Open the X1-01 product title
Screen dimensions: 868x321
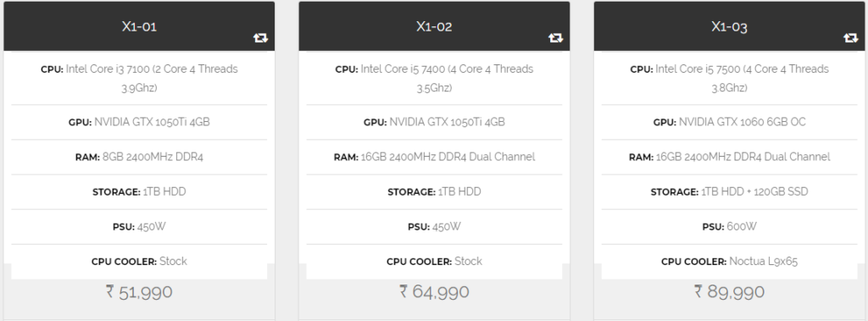pyautogui.click(x=139, y=26)
